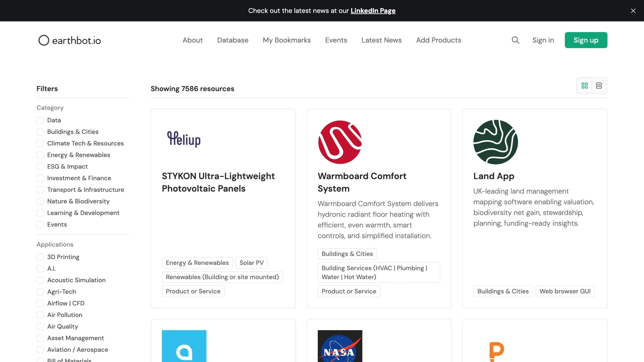The height and width of the screenshot is (362, 644).
Task: Enable the Climate Tech & Resources filter
Action: (40, 143)
